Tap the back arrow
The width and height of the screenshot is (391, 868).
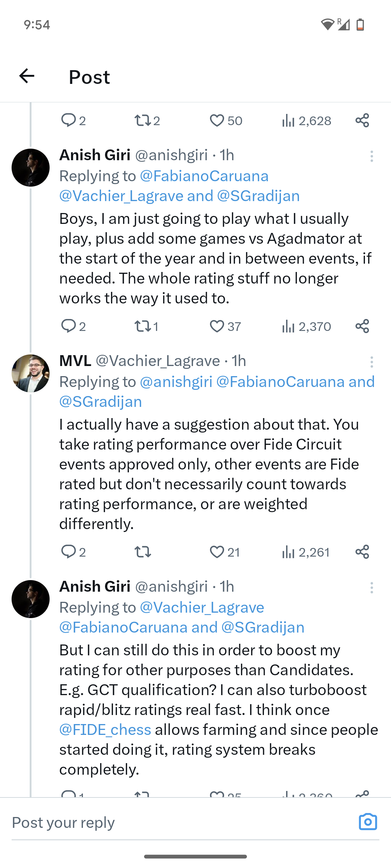click(x=27, y=76)
